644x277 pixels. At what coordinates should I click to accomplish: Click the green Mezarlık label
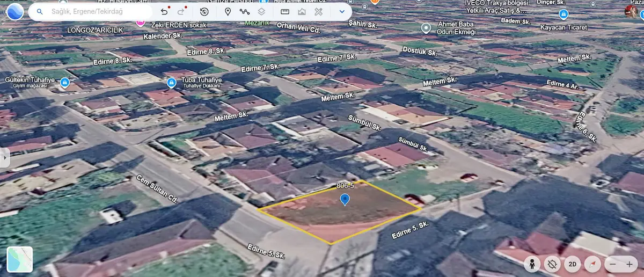pos(256,23)
